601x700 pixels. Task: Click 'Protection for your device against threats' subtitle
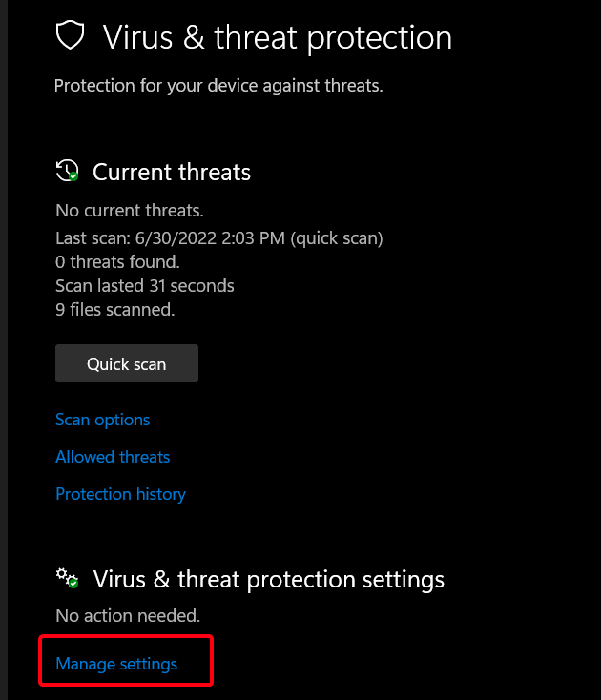(218, 86)
